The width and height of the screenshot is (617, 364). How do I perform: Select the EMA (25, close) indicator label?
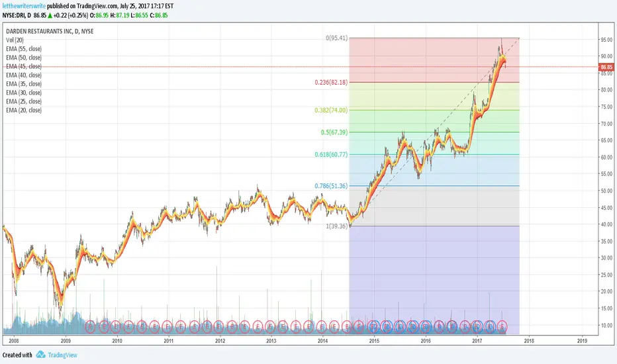tap(24, 101)
